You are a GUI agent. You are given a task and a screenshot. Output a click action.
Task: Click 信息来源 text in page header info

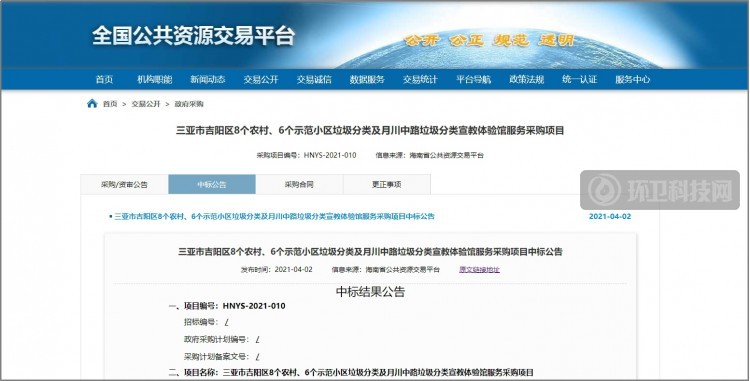430,155
